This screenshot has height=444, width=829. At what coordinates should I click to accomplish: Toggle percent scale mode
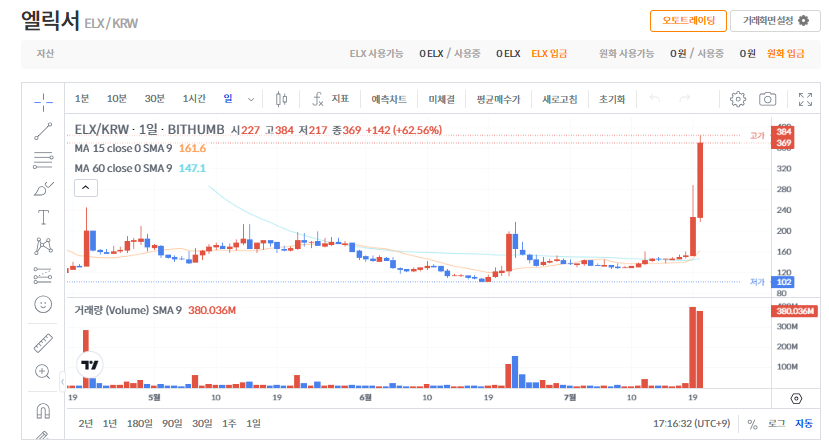click(752, 424)
